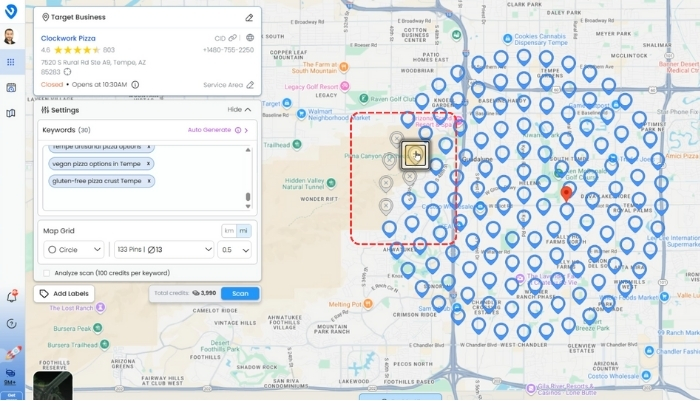
Task: Switch map grid units to mi
Action: 243,231
